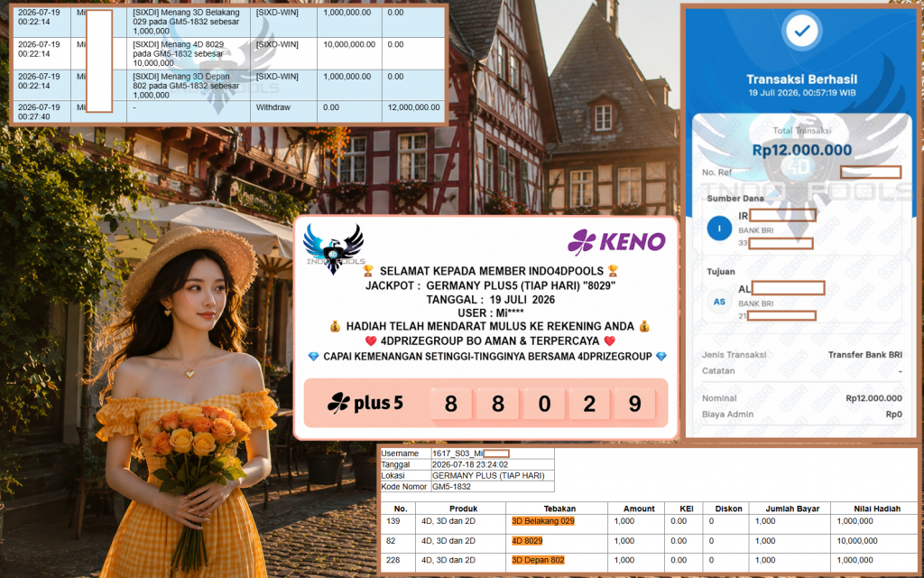924x578 pixels.
Task: Click the "USER : Mi****" line
Action: pyautogui.click(x=490, y=313)
